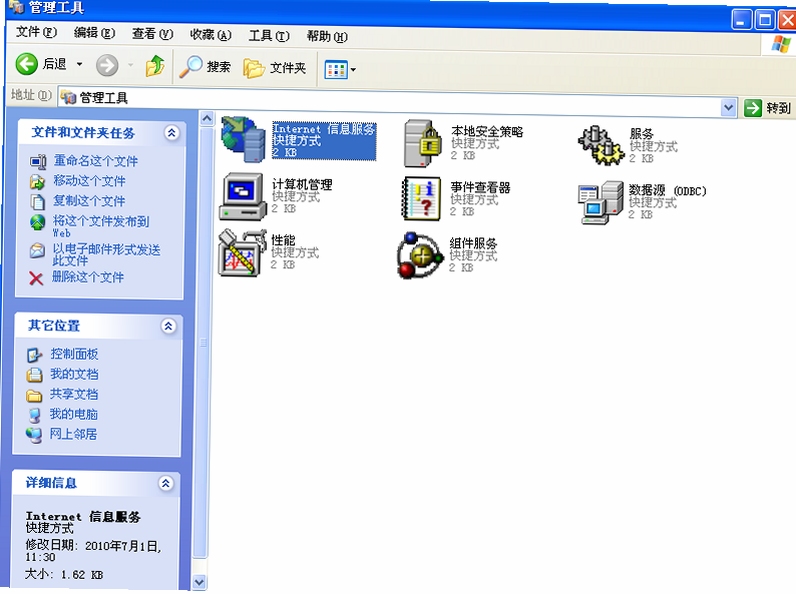This screenshot has height=594, width=796.
Task: Collapse the 文件和文件夹任务 panel
Action: point(172,133)
